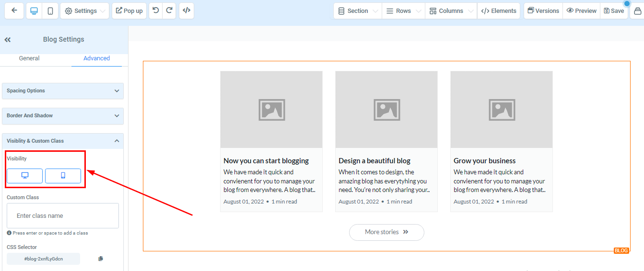Viewport: 644px width, 271px height.
Task: Open the custom code editor icon
Action: 187,11
